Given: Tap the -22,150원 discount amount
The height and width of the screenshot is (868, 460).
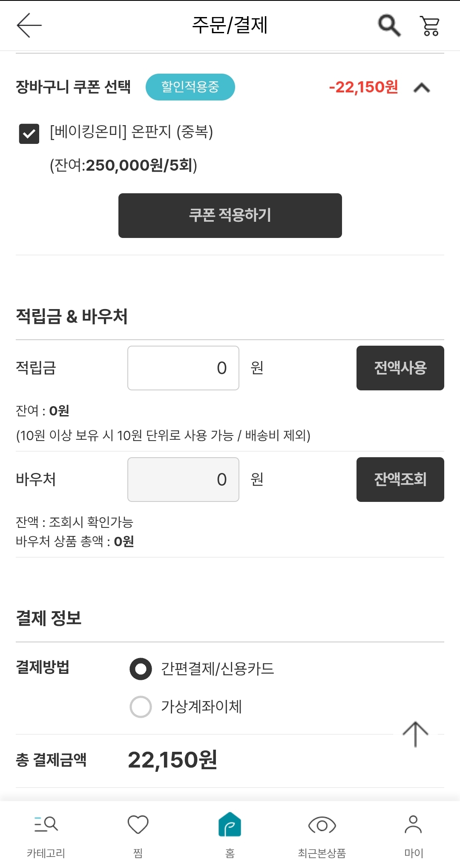Looking at the screenshot, I should (x=363, y=87).
